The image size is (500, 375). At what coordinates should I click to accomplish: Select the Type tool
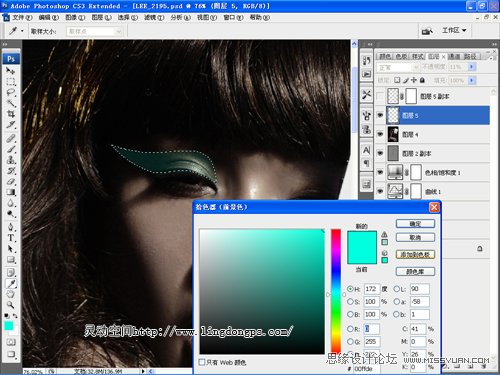pyautogui.click(x=11, y=238)
